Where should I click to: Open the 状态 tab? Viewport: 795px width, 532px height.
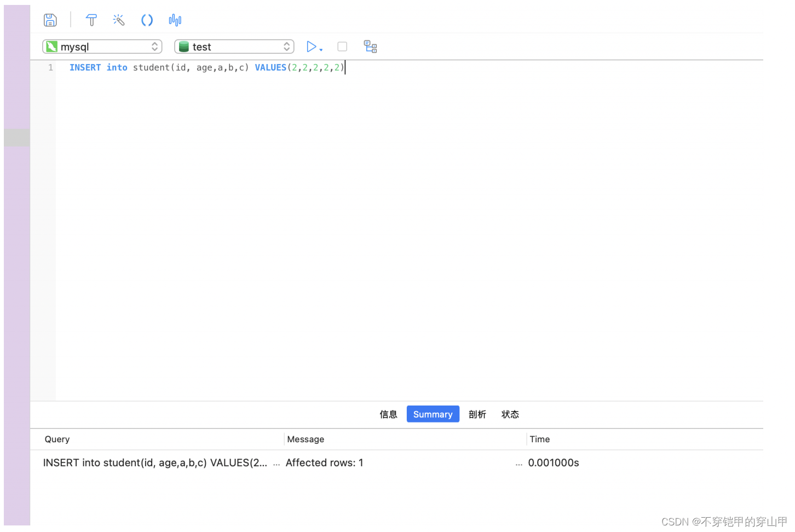point(510,414)
